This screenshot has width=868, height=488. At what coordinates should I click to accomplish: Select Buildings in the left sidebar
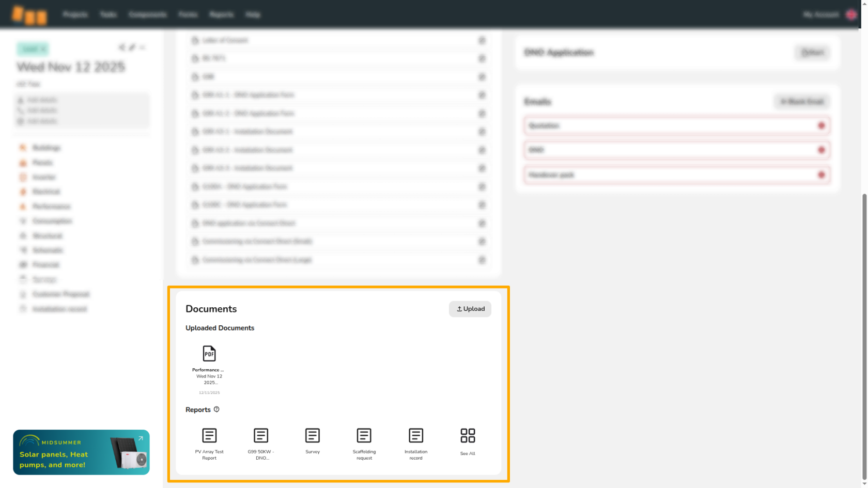pos(46,148)
